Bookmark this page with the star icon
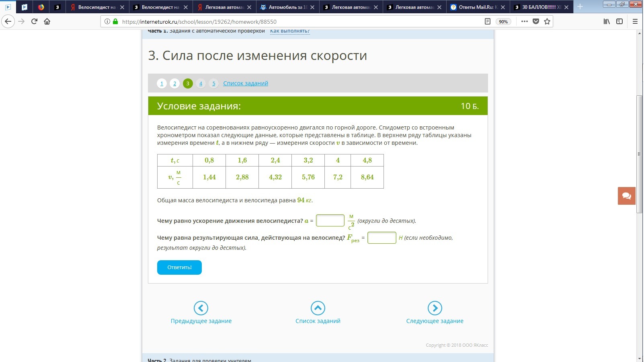 click(547, 21)
